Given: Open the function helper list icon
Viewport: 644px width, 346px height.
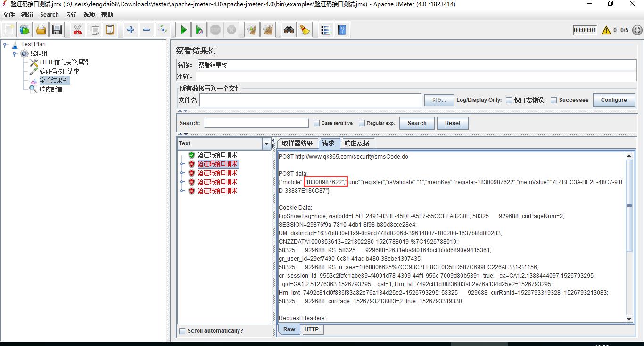Looking at the screenshot, I should 325,30.
